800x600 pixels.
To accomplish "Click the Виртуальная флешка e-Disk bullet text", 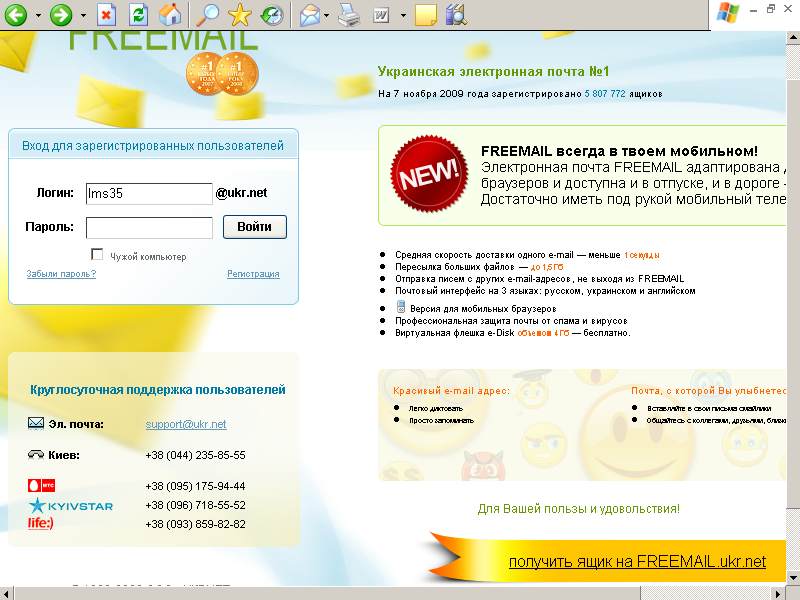I will pos(513,333).
